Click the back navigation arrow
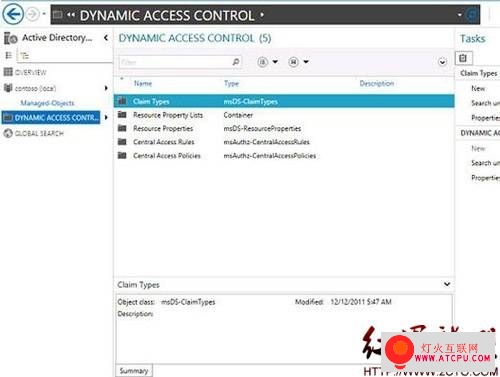Screen dimensions: 500x377 13,15
